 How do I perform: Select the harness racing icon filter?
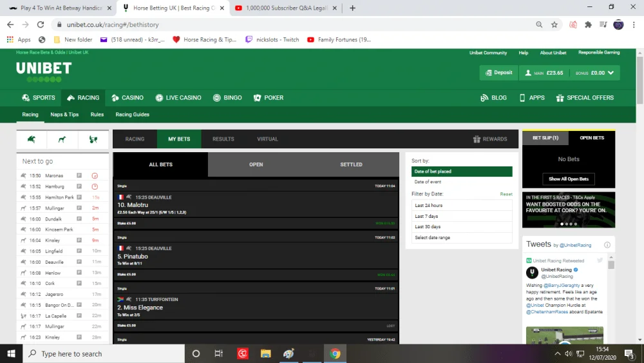(93, 139)
